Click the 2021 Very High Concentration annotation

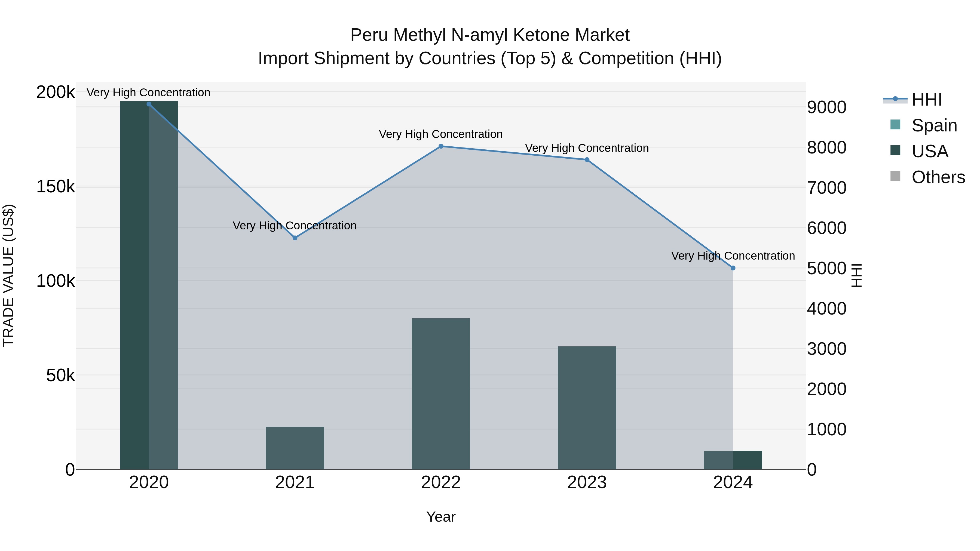coord(295,226)
